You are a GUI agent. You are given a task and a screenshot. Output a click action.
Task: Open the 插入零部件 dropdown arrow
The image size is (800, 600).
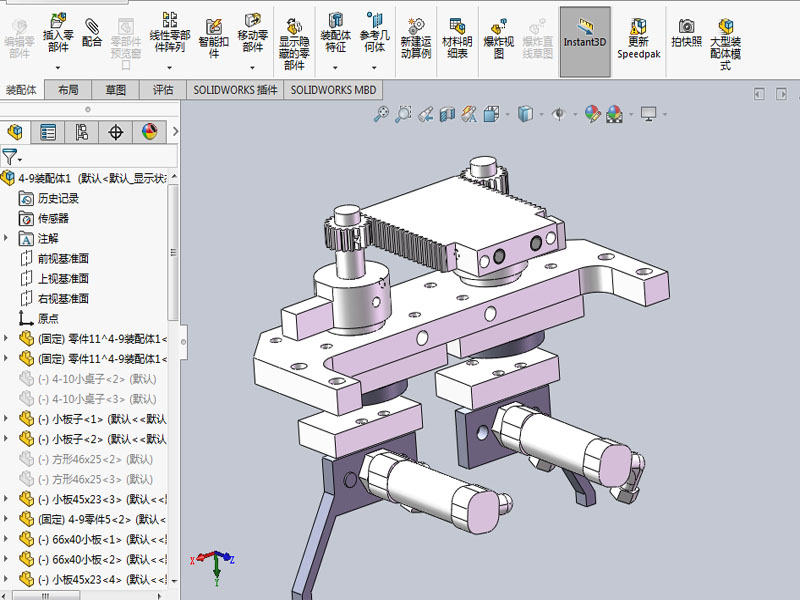(58, 68)
